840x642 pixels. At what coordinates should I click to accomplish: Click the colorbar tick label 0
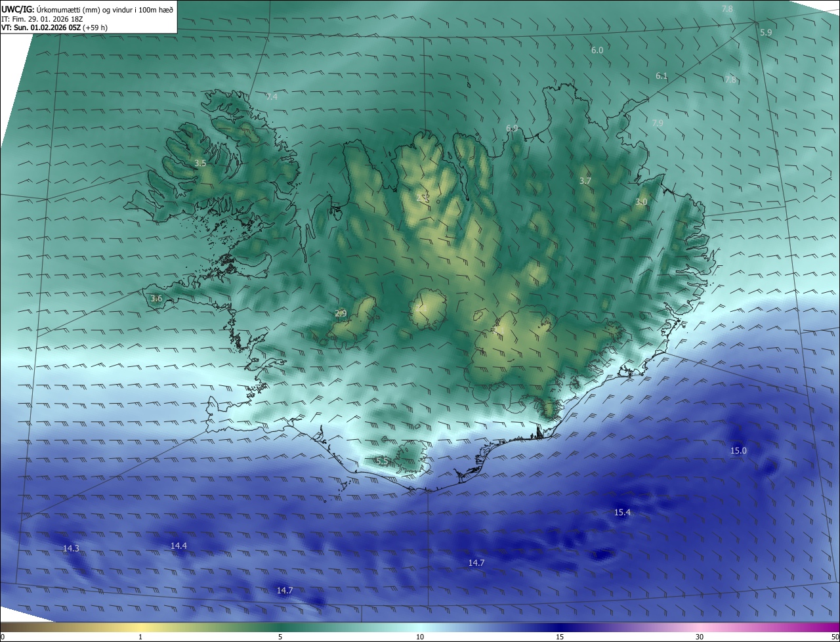pyautogui.click(x=3, y=637)
